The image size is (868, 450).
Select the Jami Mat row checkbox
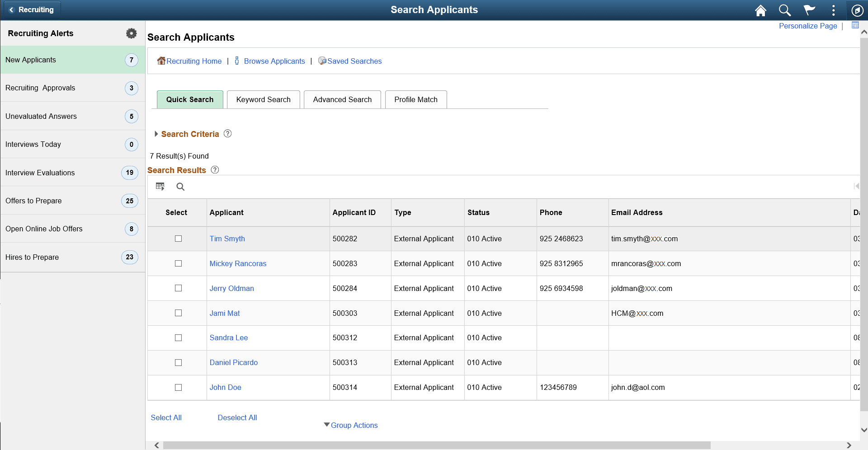(x=179, y=313)
